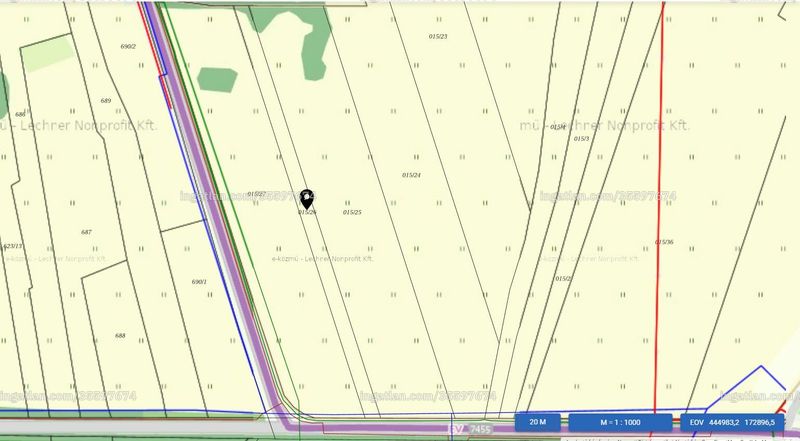Select parcel label 015/2
Image resolution: width=800 pixels, height=441 pixels.
pos(563,279)
